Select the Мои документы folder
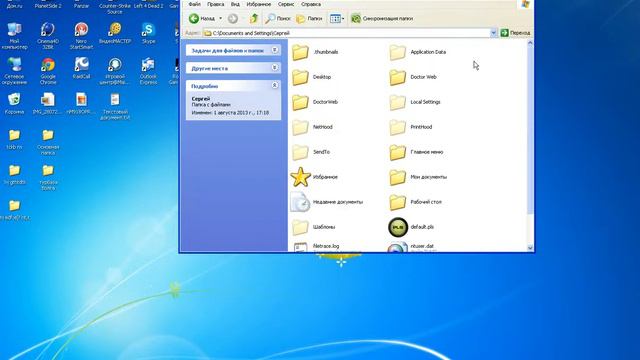Screen dimensions: 640x360 [418, 177]
